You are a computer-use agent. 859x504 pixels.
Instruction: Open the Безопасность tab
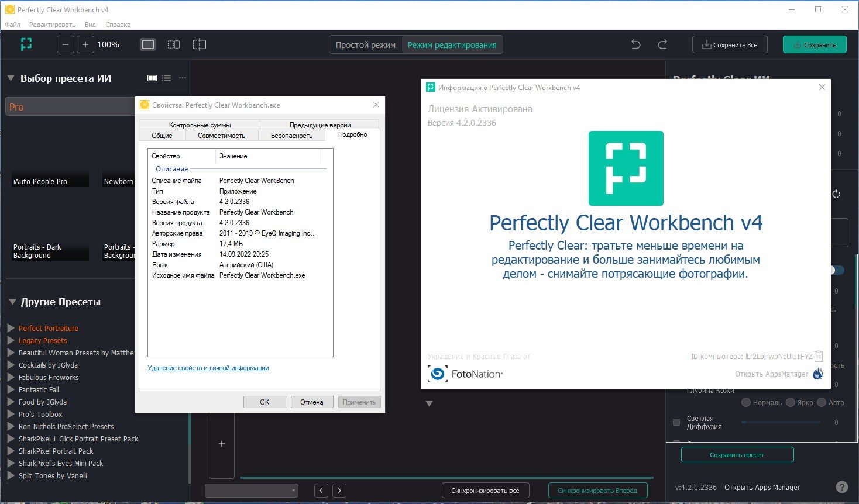(291, 136)
